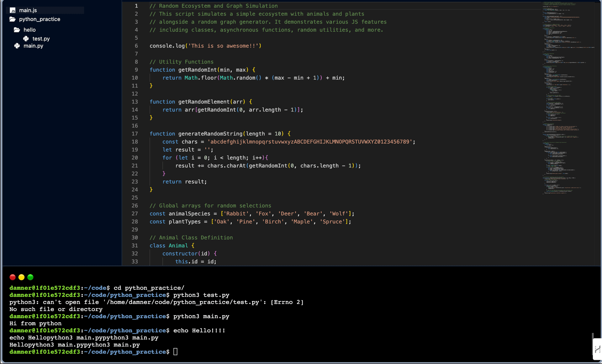
Task: Click the JS icon beside main.js
Action: (13, 10)
